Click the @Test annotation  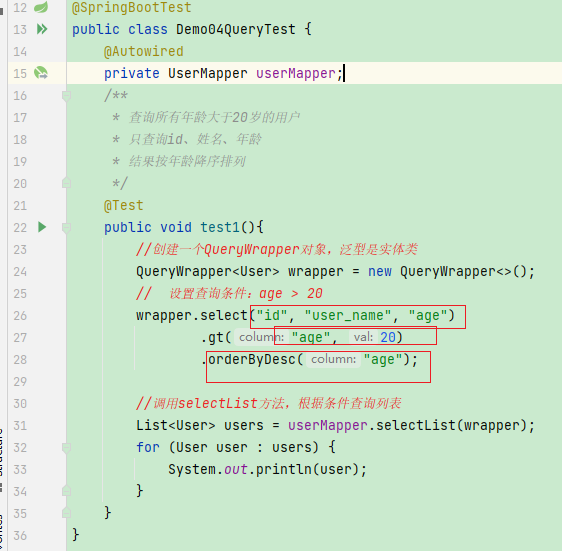pos(123,206)
